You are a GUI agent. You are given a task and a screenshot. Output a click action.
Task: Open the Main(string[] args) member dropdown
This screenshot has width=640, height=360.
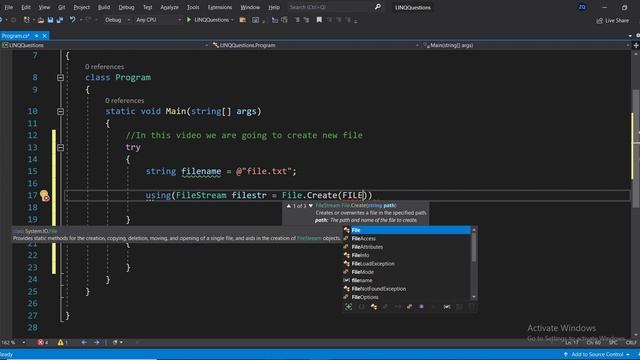(x=526, y=45)
